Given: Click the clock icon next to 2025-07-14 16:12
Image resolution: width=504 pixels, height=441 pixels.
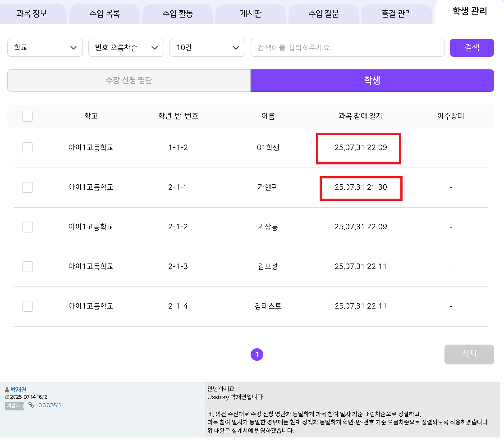Looking at the screenshot, I should pos(7,397).
